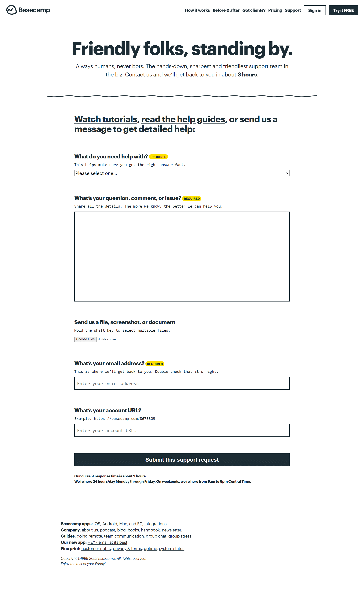Viewport: 364px width, 592px height.
Task: Submit the support request form
Action: pyautogui.click(x=182, y=460)
